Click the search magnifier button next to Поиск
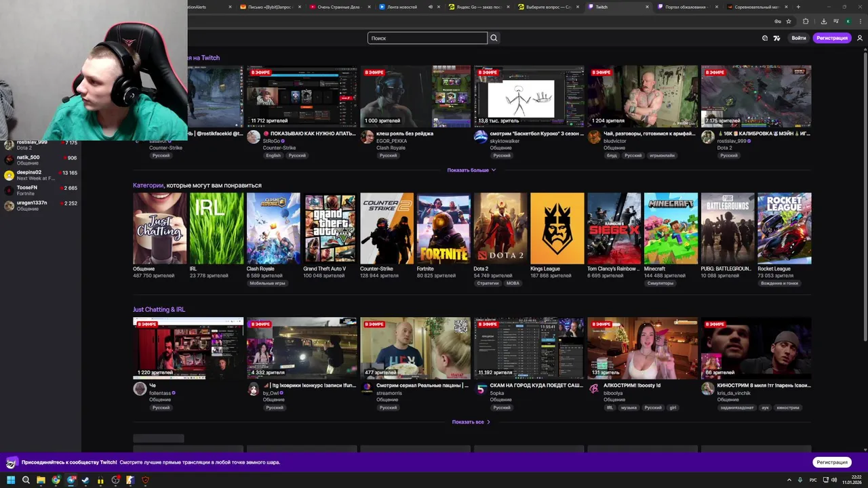 (494, 38)
